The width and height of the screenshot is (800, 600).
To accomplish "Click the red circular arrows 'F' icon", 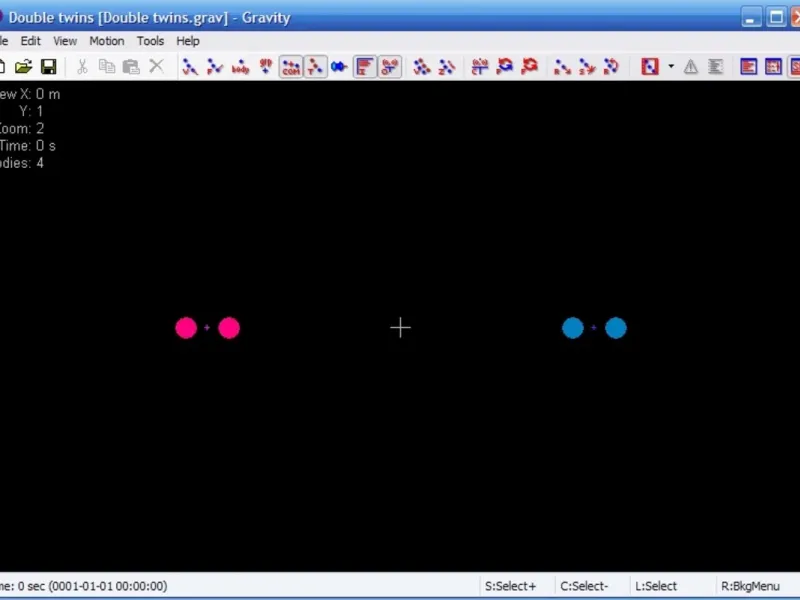I will pos(530,66).
